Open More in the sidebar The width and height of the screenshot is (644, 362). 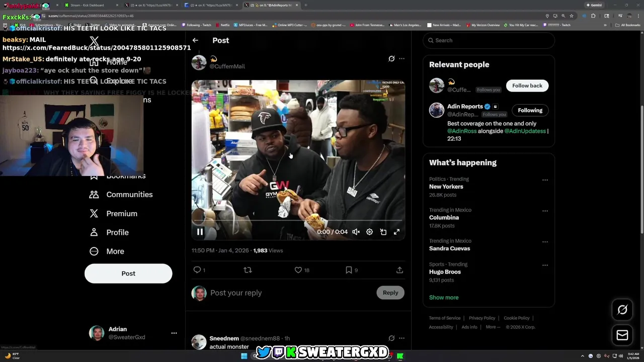click(x=115, y=251)
